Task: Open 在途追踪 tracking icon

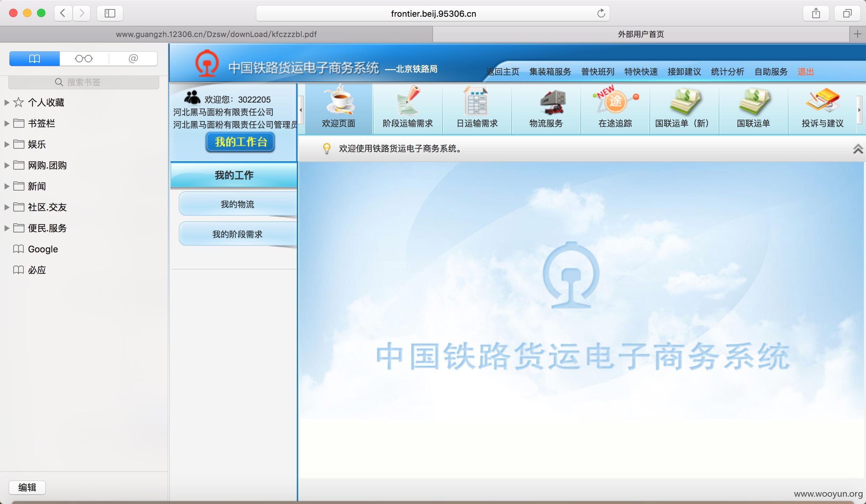Action: tap(615, 101)
